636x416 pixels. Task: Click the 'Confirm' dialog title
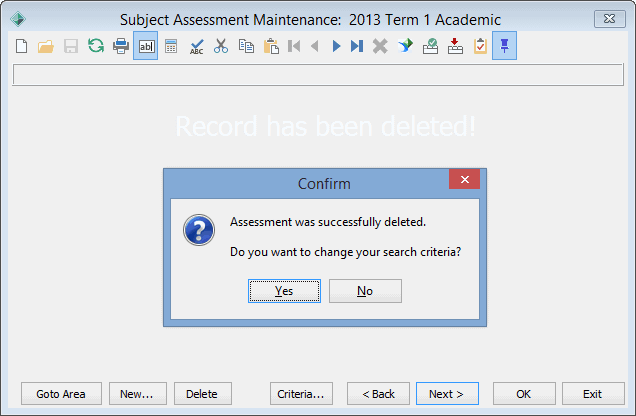point(324,184)
